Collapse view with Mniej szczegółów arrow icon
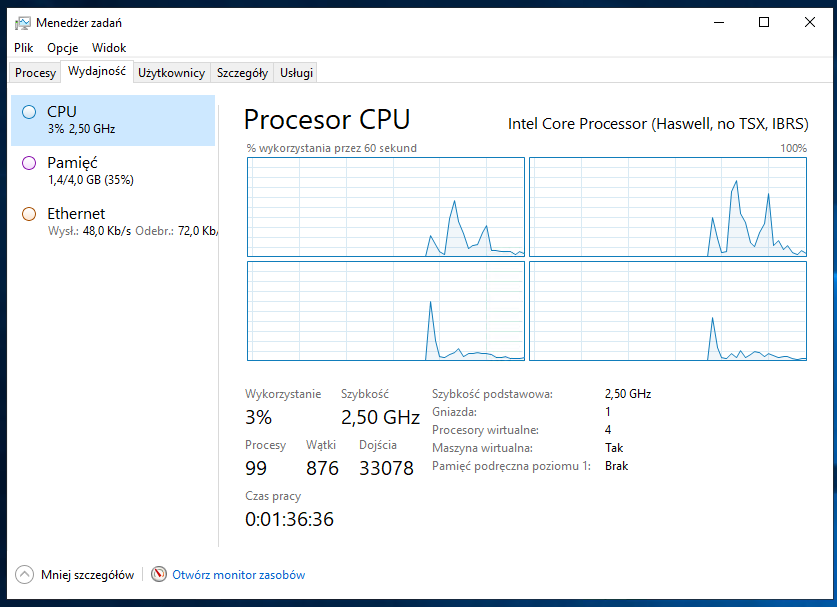The width and height of the screenshot is (837, 607). [25, 574]
